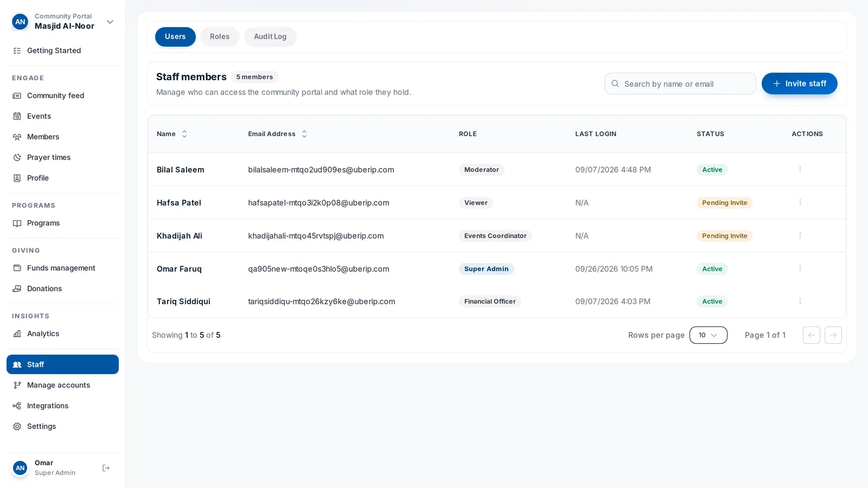Image resolution: width=868 pixels, height=488 pixels.
Task: Expand the Masjid Al-Noor portal switcher
Action: pos(110,22)
